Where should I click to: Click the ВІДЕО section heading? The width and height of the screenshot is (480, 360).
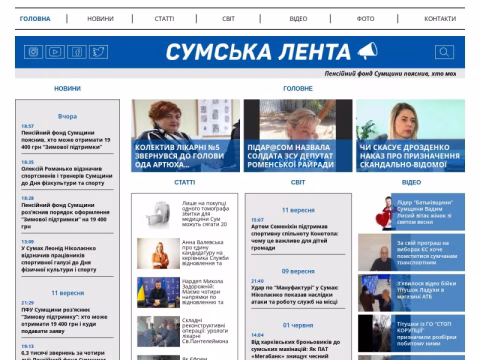(411, 182)
